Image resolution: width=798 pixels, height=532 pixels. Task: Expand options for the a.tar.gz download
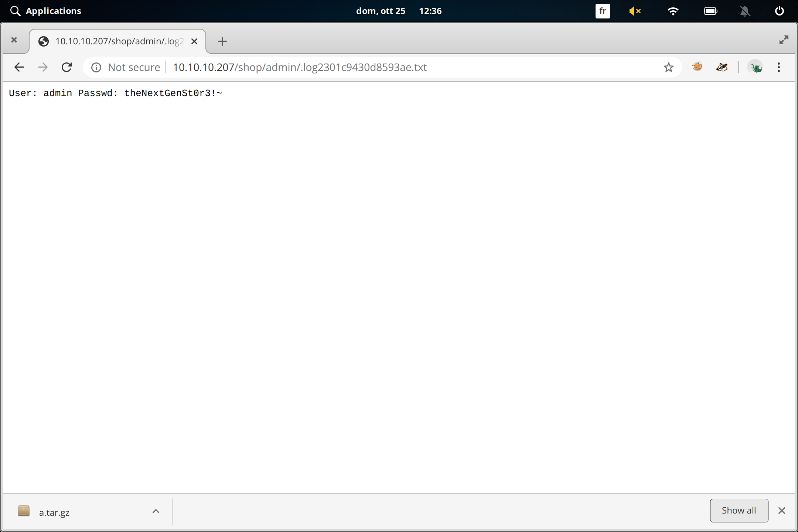point(156,511)
